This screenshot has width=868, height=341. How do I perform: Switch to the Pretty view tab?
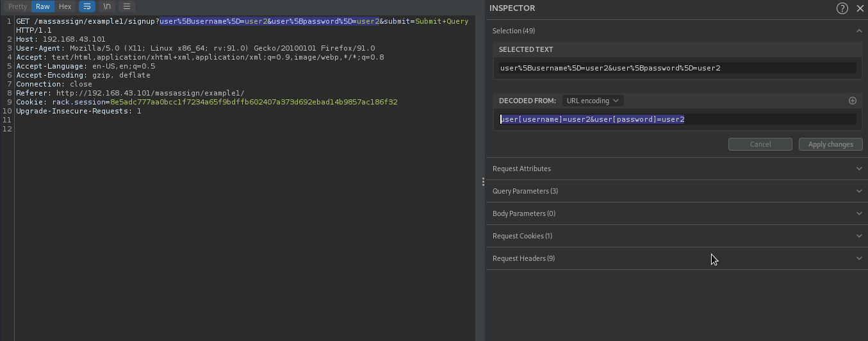tap(17, 6)
